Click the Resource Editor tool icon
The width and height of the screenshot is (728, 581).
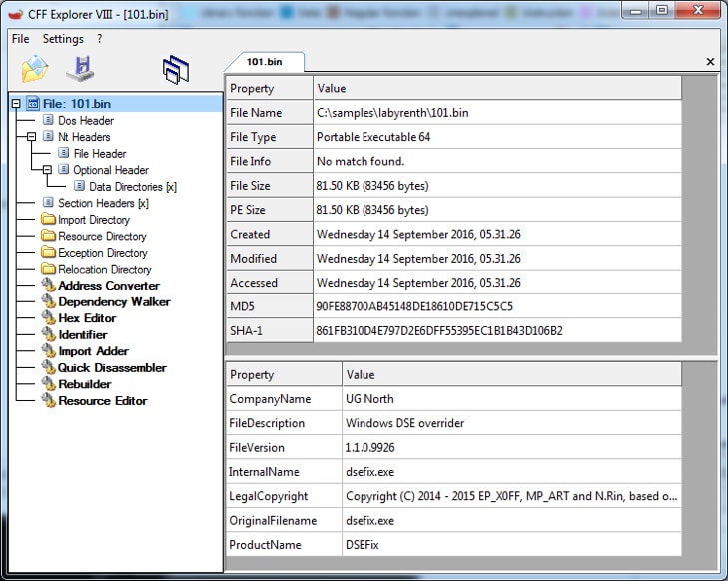(x=48, y=400)
